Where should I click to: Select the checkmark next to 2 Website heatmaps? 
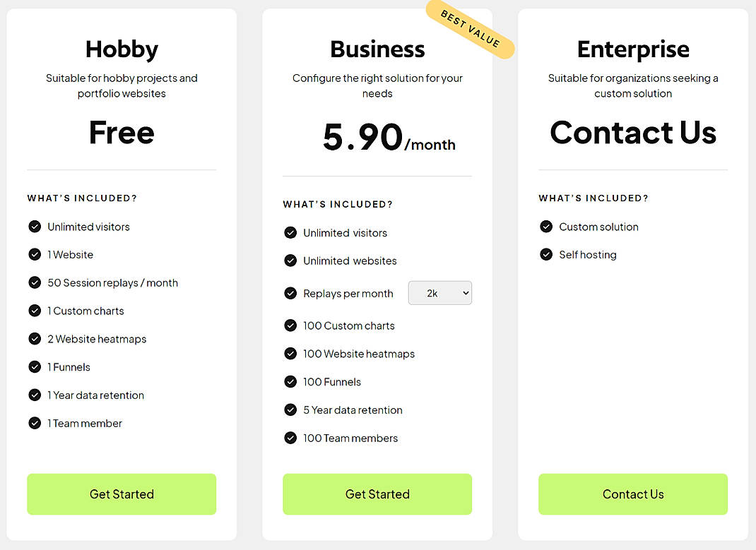(35, 339)
